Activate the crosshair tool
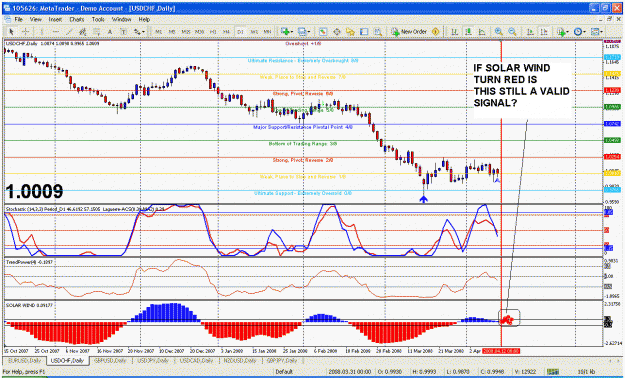The width and height of the screenshot is (625, 378). click(25, 32)
